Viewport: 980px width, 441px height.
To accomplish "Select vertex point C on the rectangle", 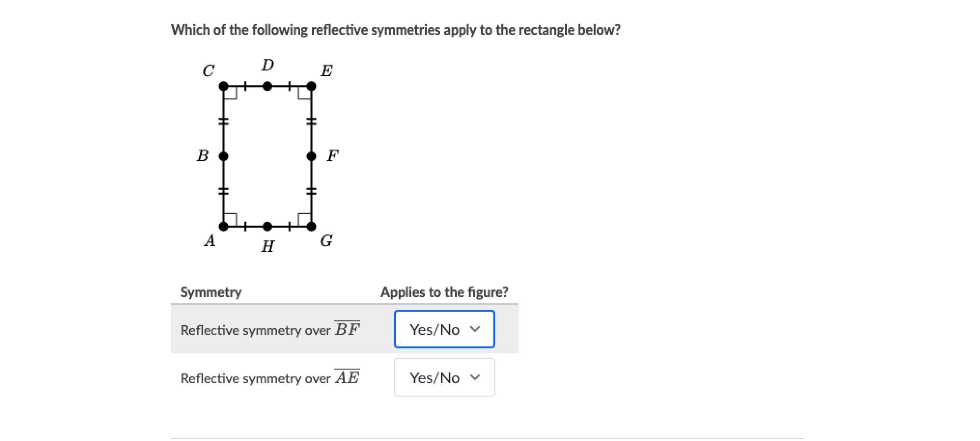I will tap(223, 86).
